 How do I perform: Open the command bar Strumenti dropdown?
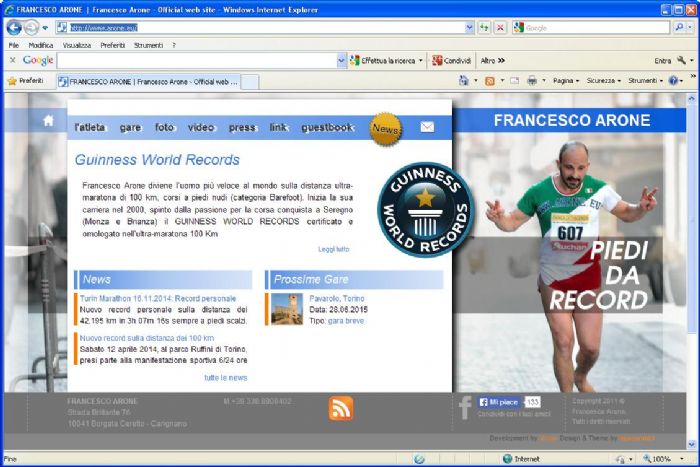[x=646, y=81]
